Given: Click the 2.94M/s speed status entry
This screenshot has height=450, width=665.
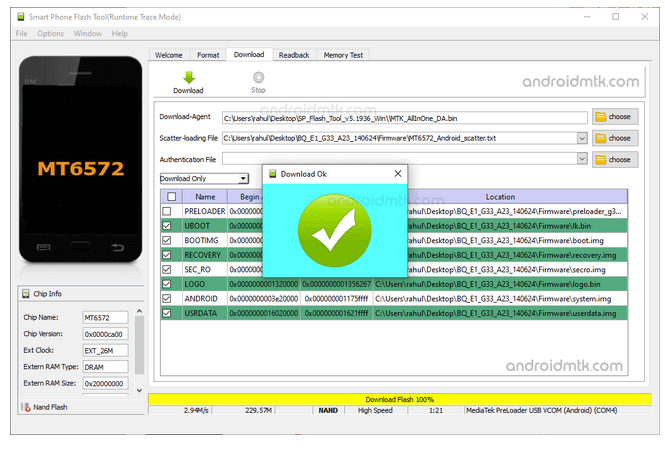Looking at the screenshot, I should coord(196,411).
